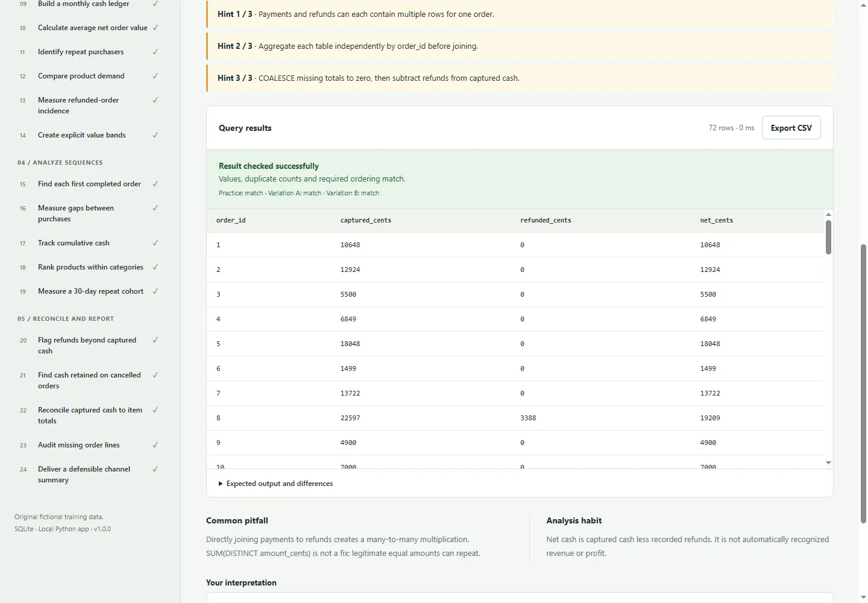This screenshot has height=603, width=868.
Task: Click the SQLite · Local Python app version text
Action: [63, 529]
